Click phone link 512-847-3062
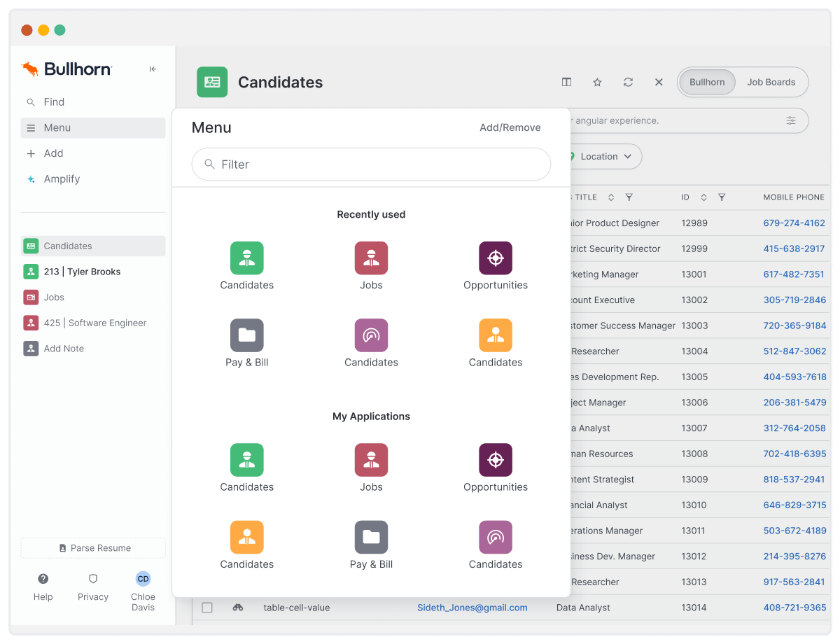Viewport: 840px width, 644px height. pyautogui.click(x=794, y=351)
